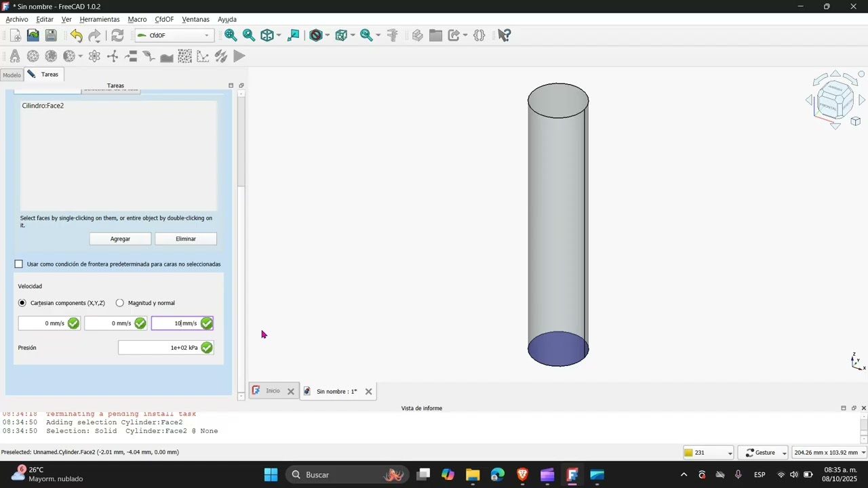Select Magnitud y normal radio

pyautogui.click(x=120, y=303)
